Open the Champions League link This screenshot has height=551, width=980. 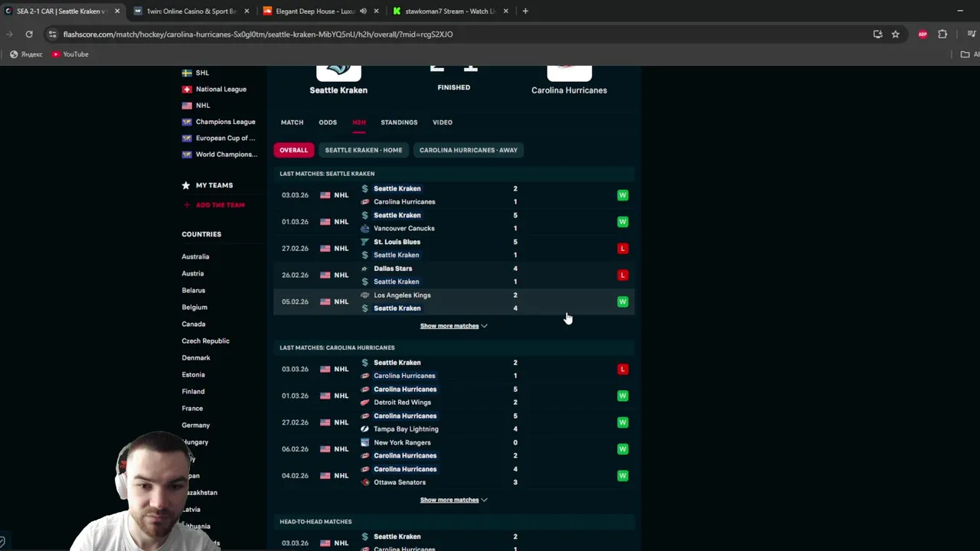coord(225,122)
